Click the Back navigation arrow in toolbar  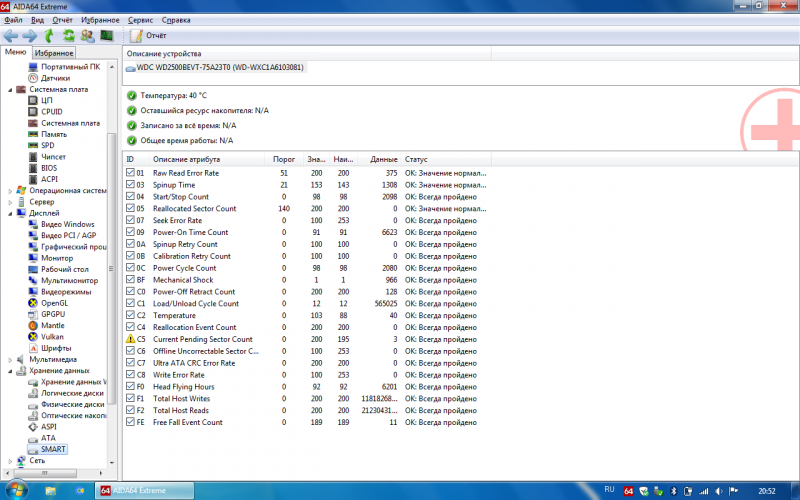pos(11,35)
